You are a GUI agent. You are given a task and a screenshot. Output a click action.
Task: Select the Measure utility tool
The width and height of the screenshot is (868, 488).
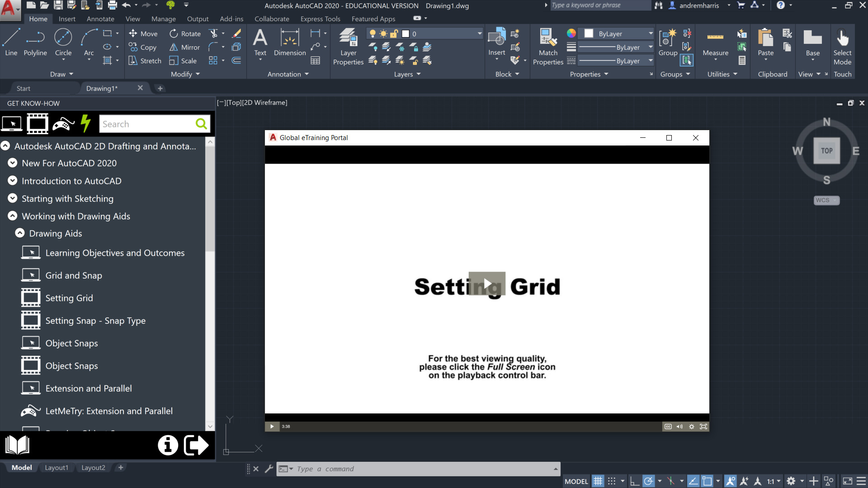715,43
